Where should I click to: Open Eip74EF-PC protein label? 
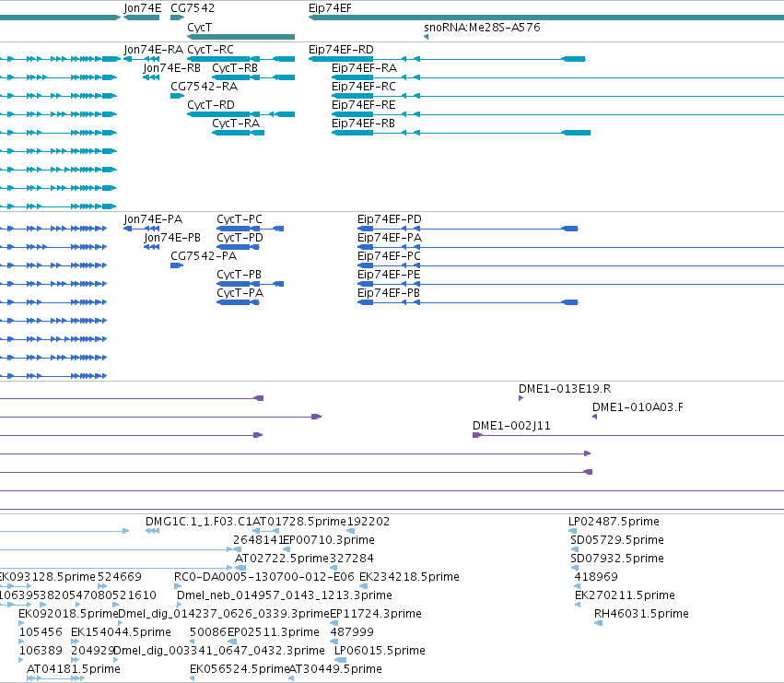389,256
